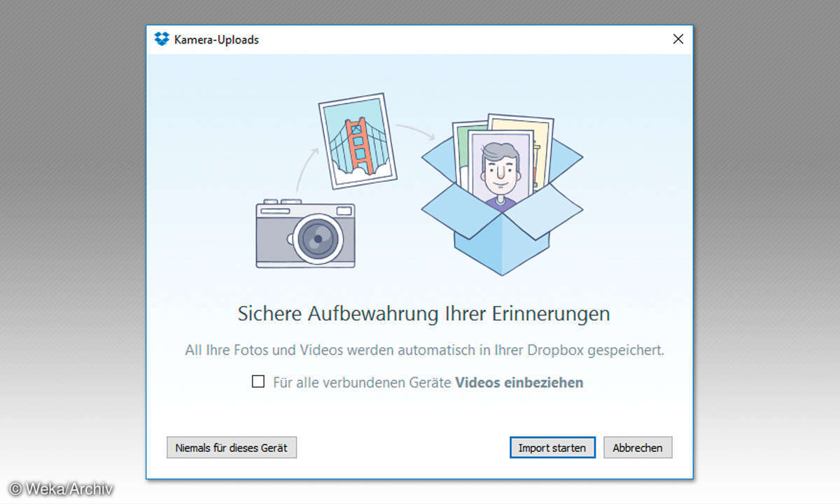The image size is (840, 504).
Task: Click the 'Für alle verbundenen Geräte' label text
Action: pyautogui.click(x=362, y=382)
